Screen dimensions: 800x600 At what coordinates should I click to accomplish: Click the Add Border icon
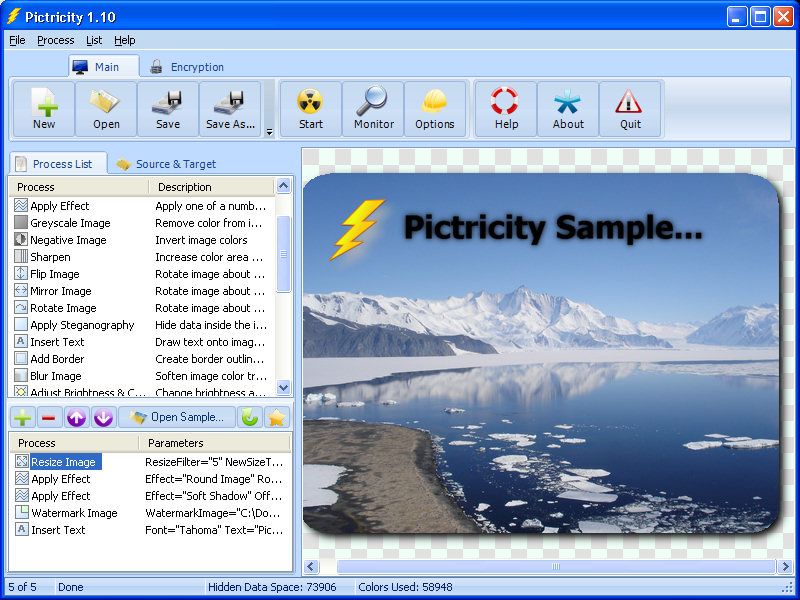21,358
